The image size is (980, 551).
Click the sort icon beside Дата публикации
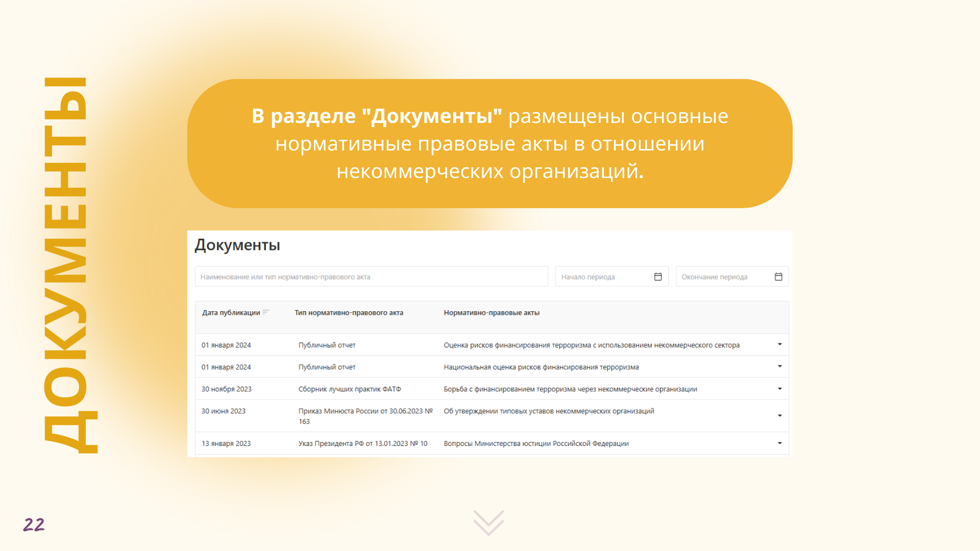tap(265, 312)
